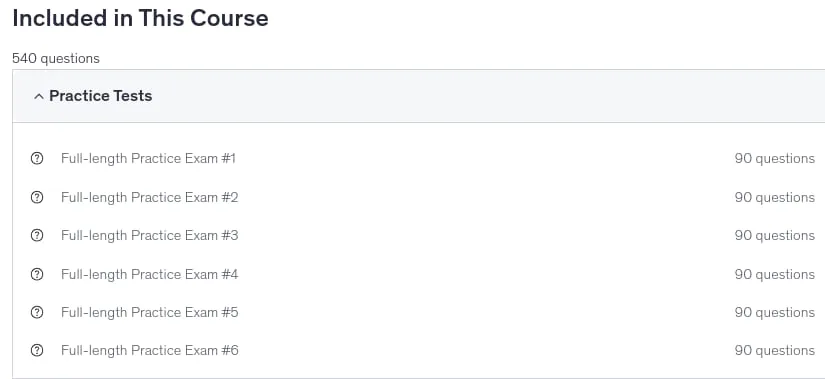The height and width of the screenshot is (379, 825).
Task: Click the Practice Tests section header label
Action: 100,96
